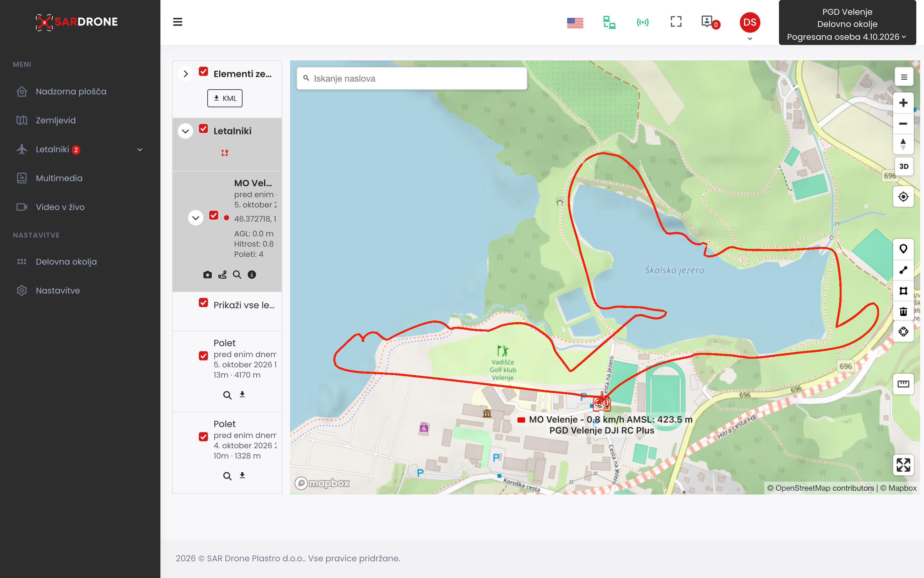Download the 4170 m flight track
The height and width of the screenshot is (578, 924).
[242, 395]
